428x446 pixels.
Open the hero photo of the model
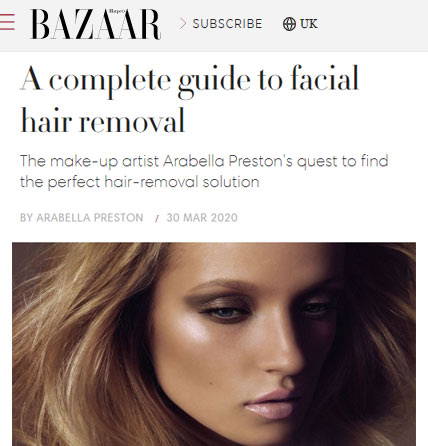214,344
